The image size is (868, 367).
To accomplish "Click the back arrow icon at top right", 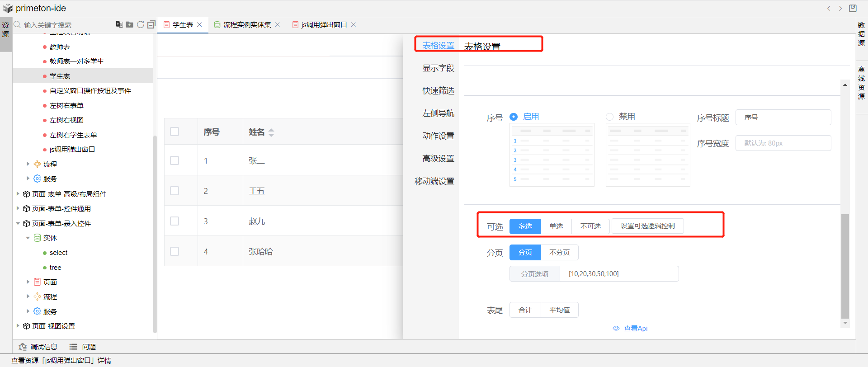I will click(x=829, y=8).
